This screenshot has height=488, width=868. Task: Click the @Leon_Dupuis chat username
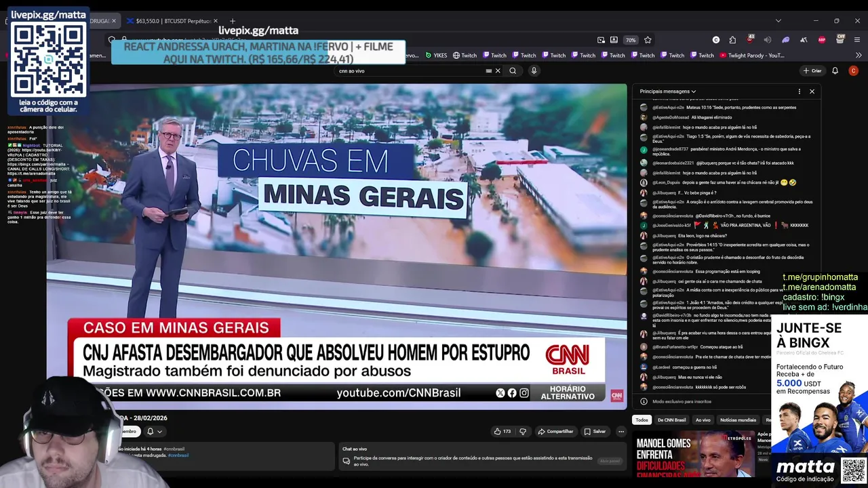click(x=667, y=182)
